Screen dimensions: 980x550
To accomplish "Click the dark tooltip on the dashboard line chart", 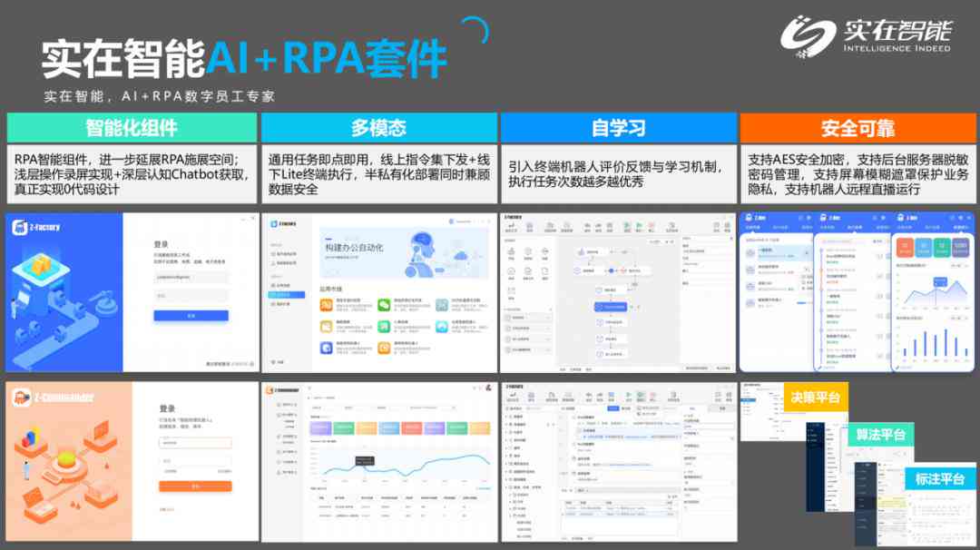I will coord(365,461).
